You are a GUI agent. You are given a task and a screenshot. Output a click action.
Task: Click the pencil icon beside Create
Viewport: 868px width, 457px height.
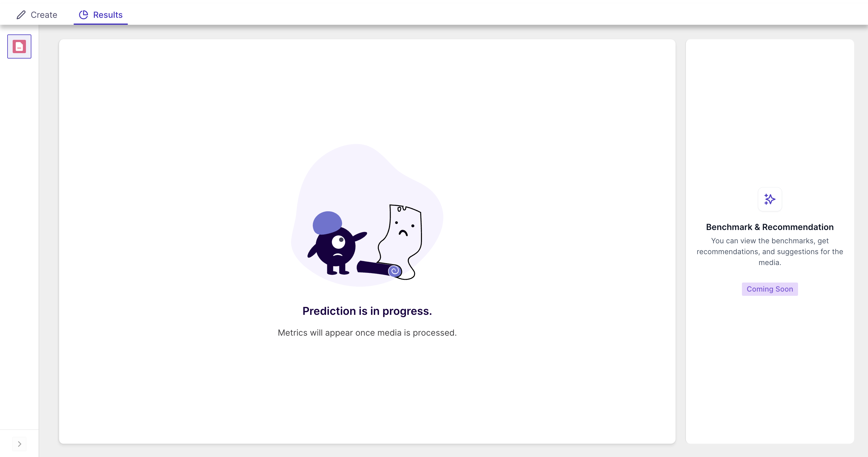coord(21,15)
